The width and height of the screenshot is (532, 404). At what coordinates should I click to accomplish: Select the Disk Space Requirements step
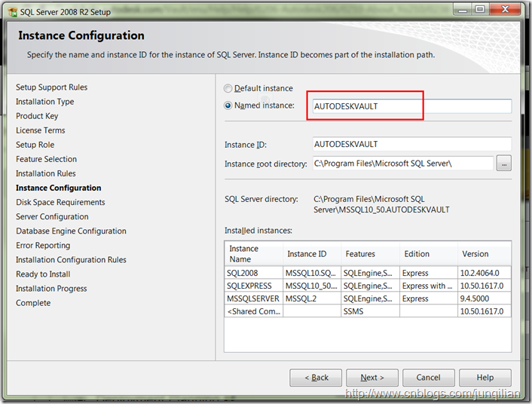coord(60,202)
